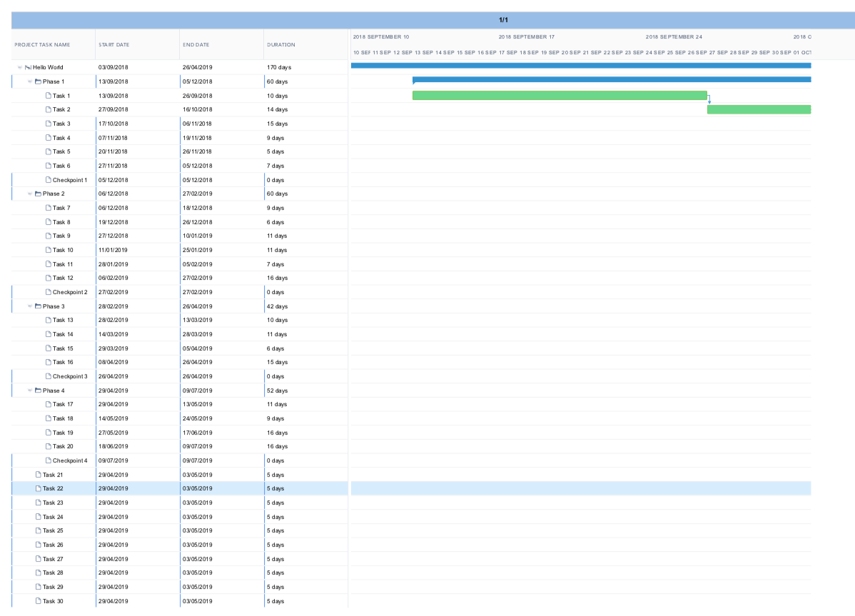The width and height of the screenshot is (855, 616).
Task: Click the End Date column header
Action: coord(196,45)
